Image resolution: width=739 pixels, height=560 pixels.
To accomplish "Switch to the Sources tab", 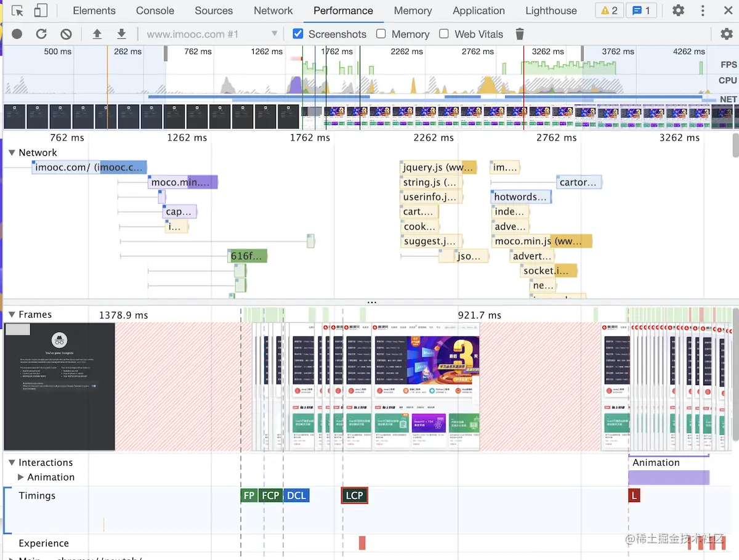I will click(x=214, y=10).
